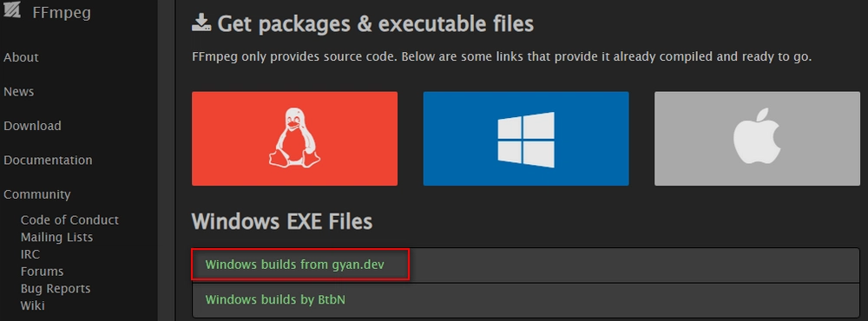Viewport: 868px width, 321px height.
Task: Click the FFmpeg logo icon in sidebar
Action: (x=12, y=10)
